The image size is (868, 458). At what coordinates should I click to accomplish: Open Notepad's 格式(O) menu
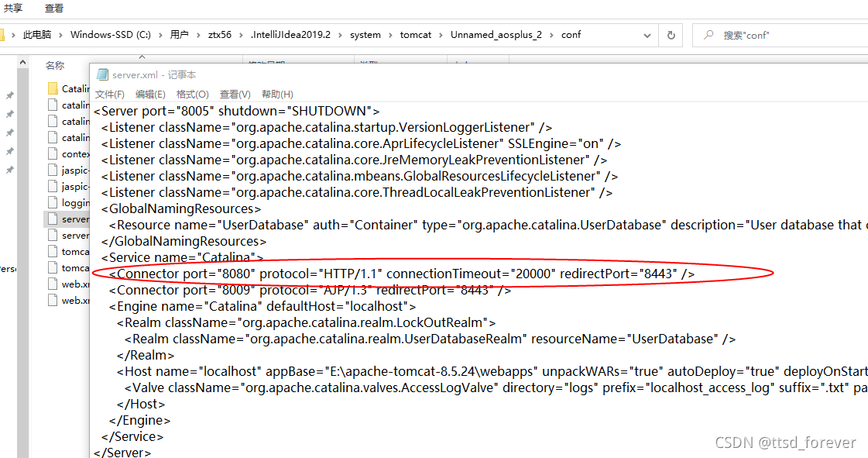coord(192,94)
